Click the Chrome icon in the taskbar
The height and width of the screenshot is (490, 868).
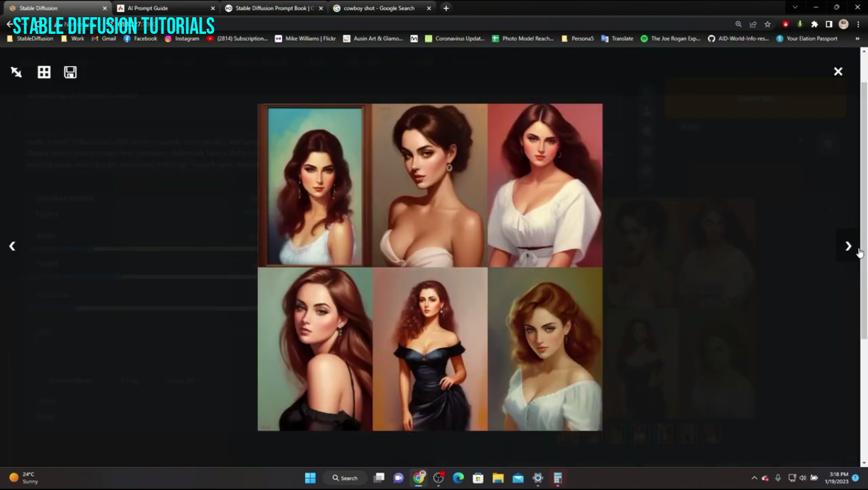[x=419, y=478]
